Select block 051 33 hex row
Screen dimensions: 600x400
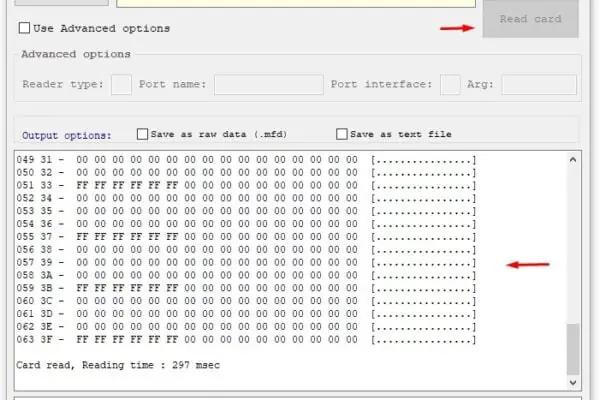coord(246,185)
